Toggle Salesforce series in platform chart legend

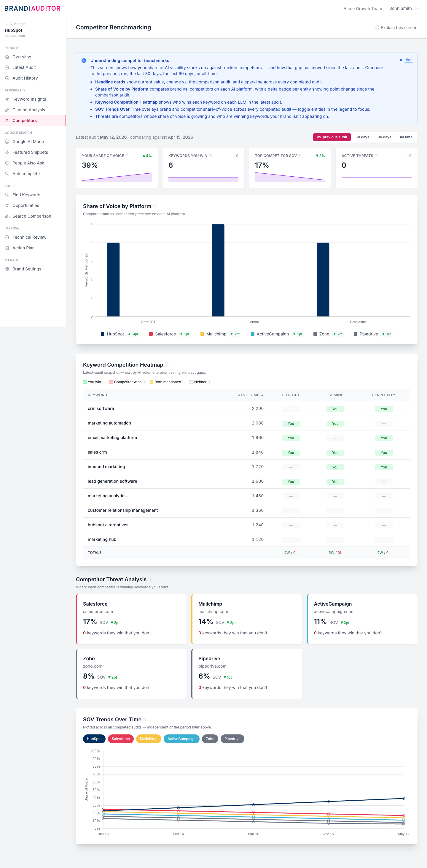169,334
